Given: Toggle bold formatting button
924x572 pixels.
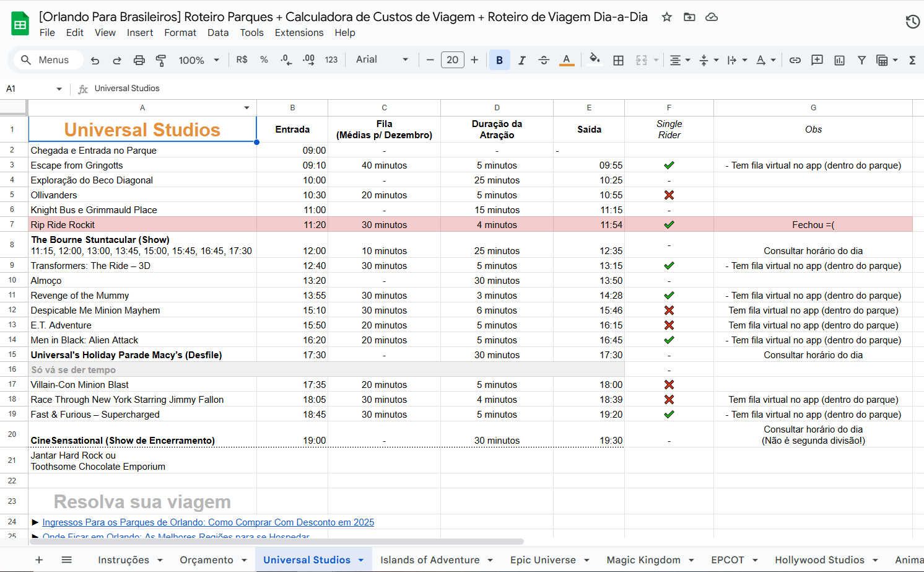Looking at the screenshot, I should click(499, 60).
